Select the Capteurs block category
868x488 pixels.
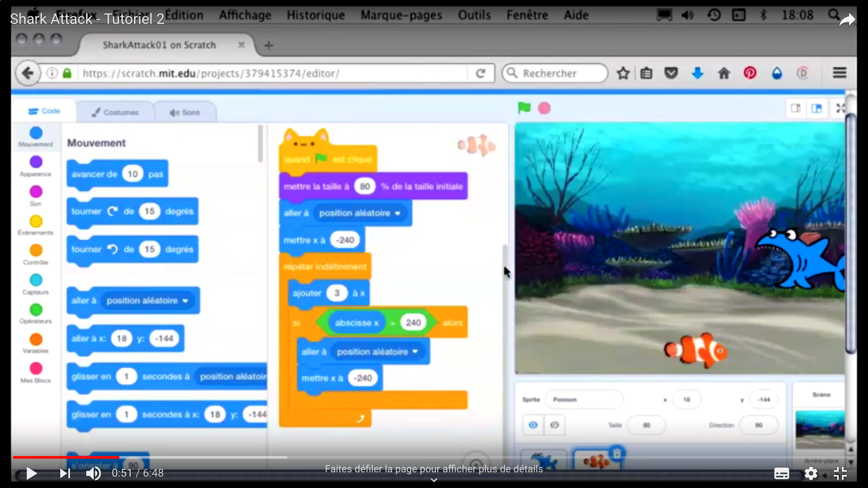coord(36,284)
